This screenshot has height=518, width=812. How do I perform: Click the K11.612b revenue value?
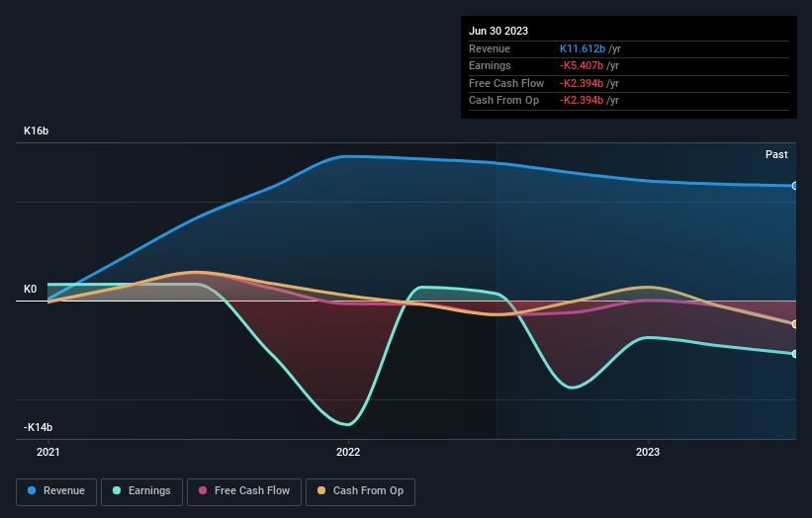(x=583, y=48)
